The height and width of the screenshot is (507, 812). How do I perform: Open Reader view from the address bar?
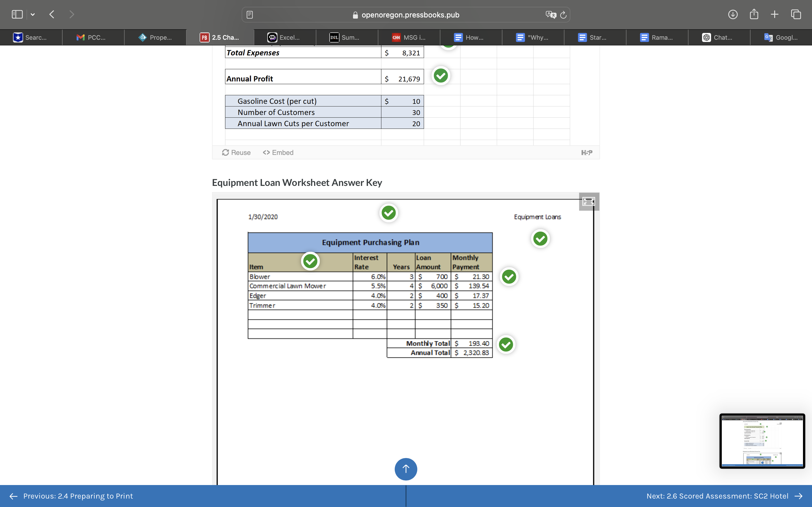(x=249, y=14)
